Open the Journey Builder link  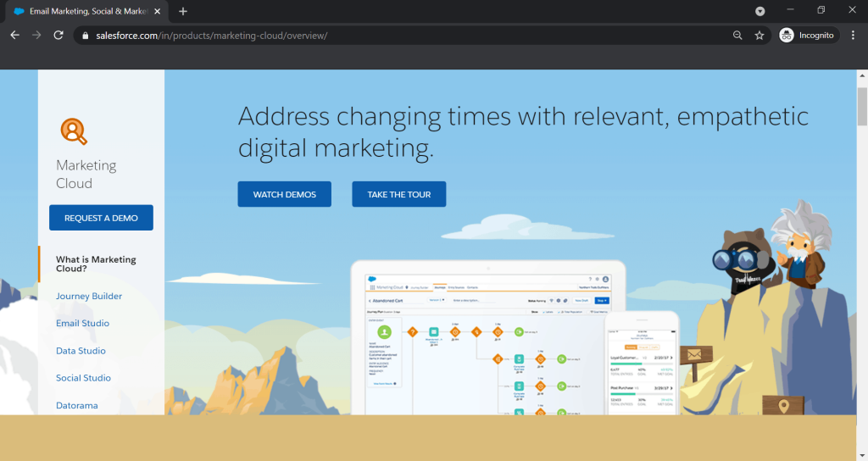click(x=89, y=296)
